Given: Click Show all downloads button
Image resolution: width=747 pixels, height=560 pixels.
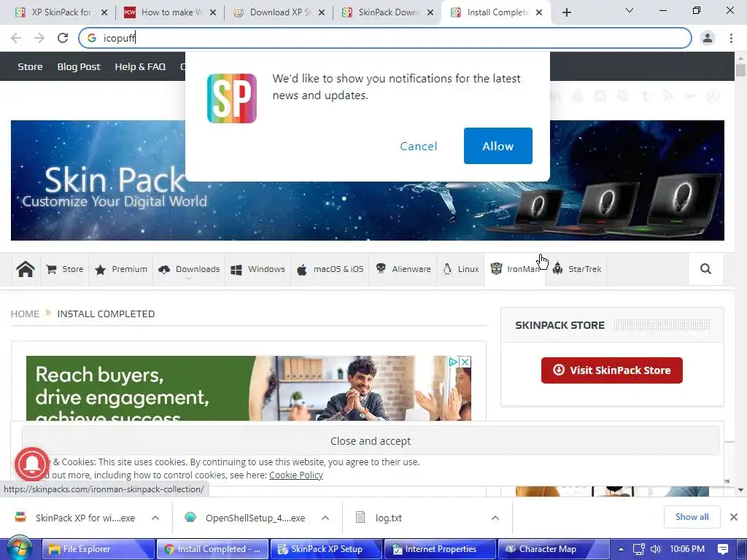Looking at the screenshot, I should coord(692,517).
